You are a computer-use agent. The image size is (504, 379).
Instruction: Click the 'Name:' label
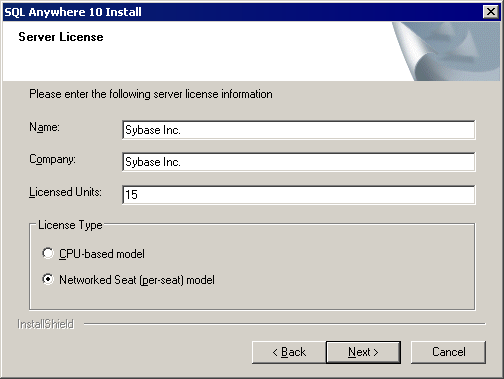click(x=44, y=127)
